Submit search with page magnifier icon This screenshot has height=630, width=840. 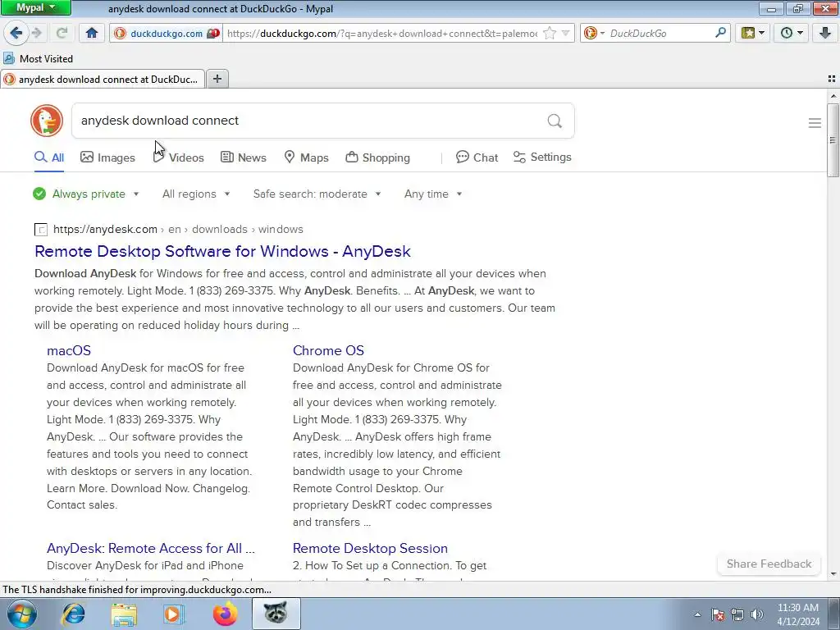tap(555, 121)
